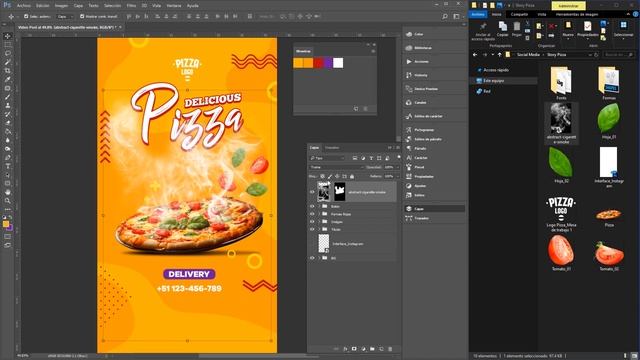Click the red delete X in Explorer ribbon
The image size is (640, 360).
[552, 26]
